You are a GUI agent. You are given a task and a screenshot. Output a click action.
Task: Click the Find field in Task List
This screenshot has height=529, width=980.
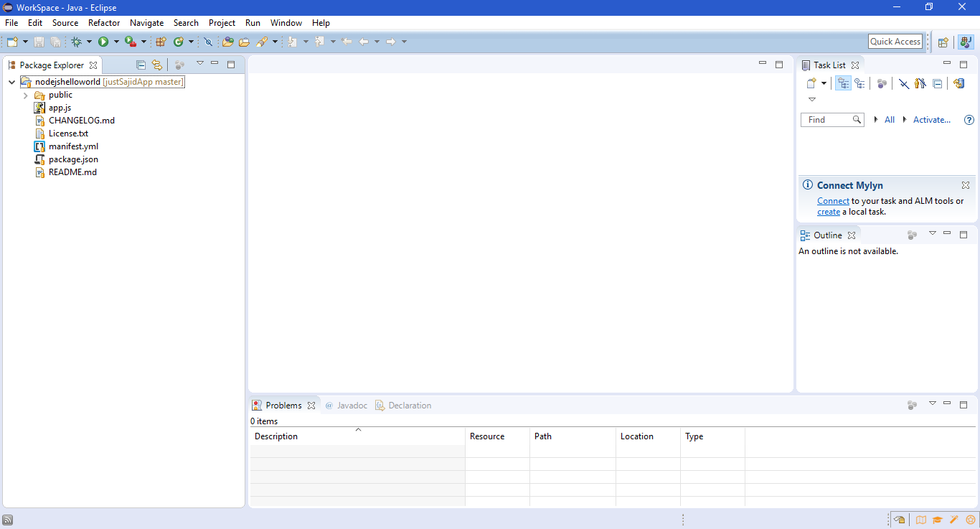click(x=831, y=120)
